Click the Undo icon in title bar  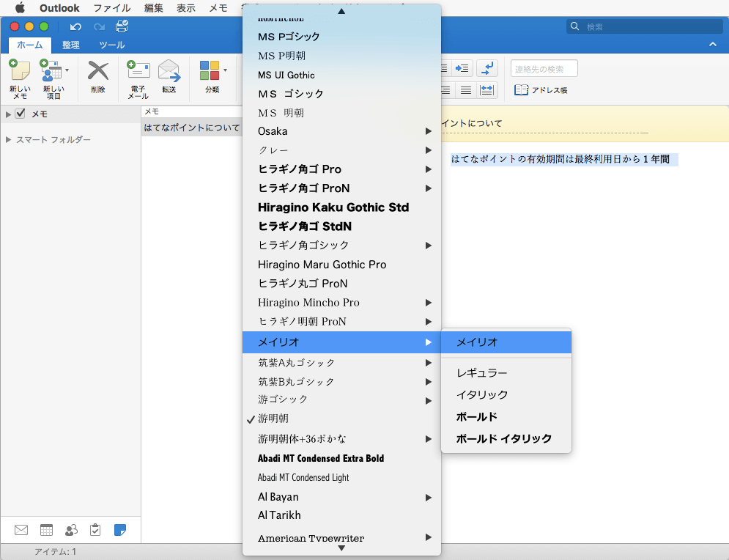[x=75, y=26]
